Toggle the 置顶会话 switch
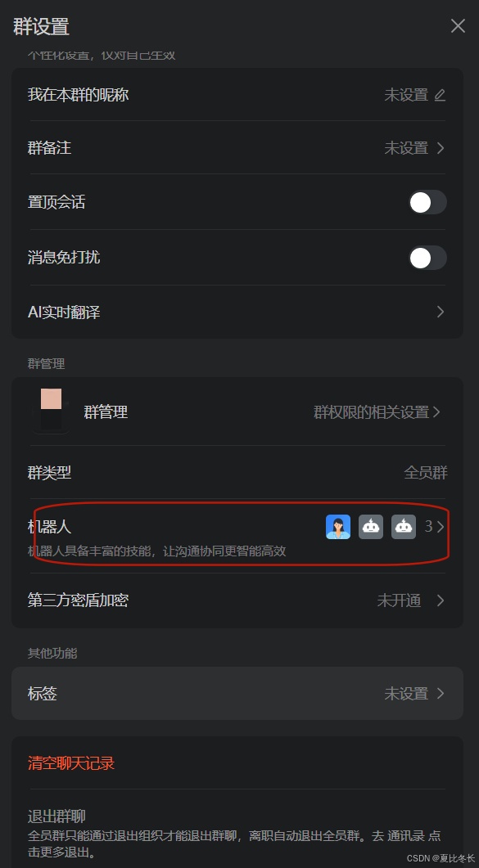 coord(427,202)
